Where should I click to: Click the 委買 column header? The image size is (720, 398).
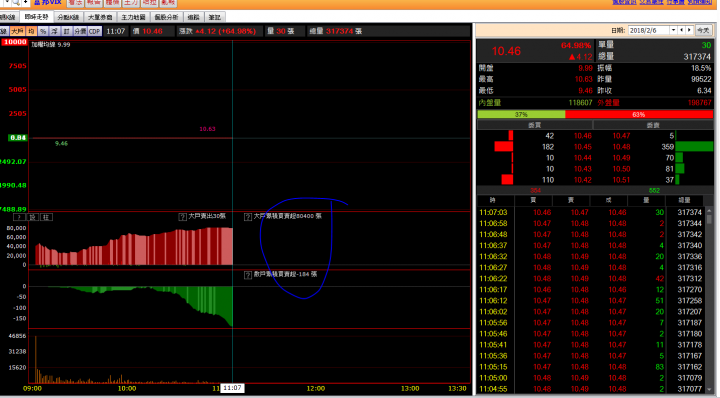pyautogui.click(x=534, y=125)
